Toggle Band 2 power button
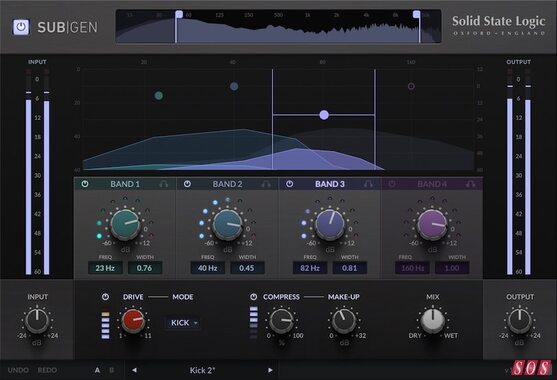Image resolution: width=557 pixels, height=380 pixels. click(x=187, y=184)
